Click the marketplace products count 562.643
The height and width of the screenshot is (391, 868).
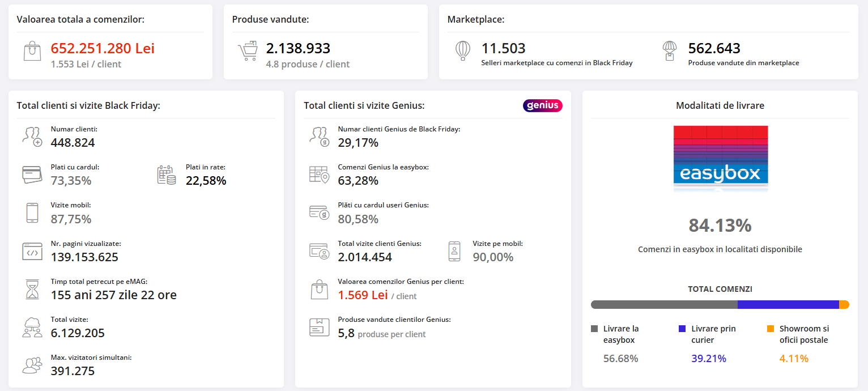(x=714, y=48)
